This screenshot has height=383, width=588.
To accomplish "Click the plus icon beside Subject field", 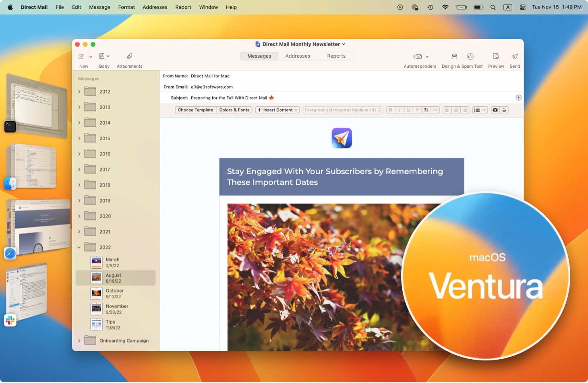I will point(518,98).
